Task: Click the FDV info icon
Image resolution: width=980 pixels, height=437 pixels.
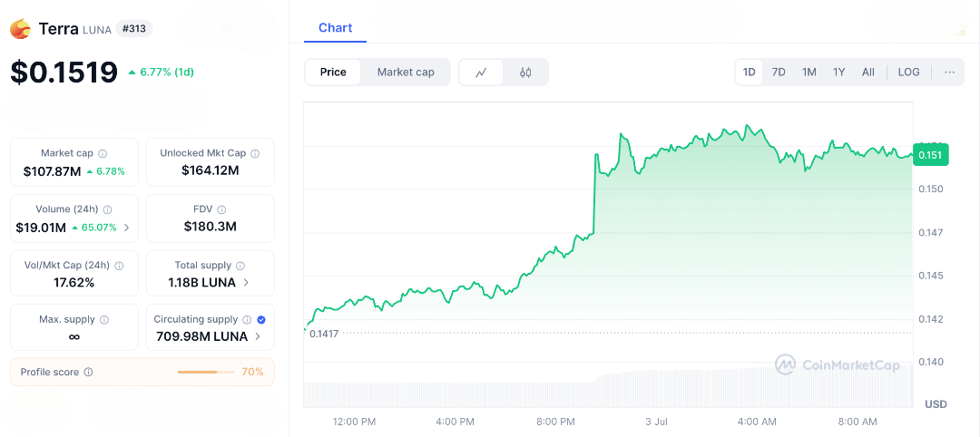Action: coord(224,209)
